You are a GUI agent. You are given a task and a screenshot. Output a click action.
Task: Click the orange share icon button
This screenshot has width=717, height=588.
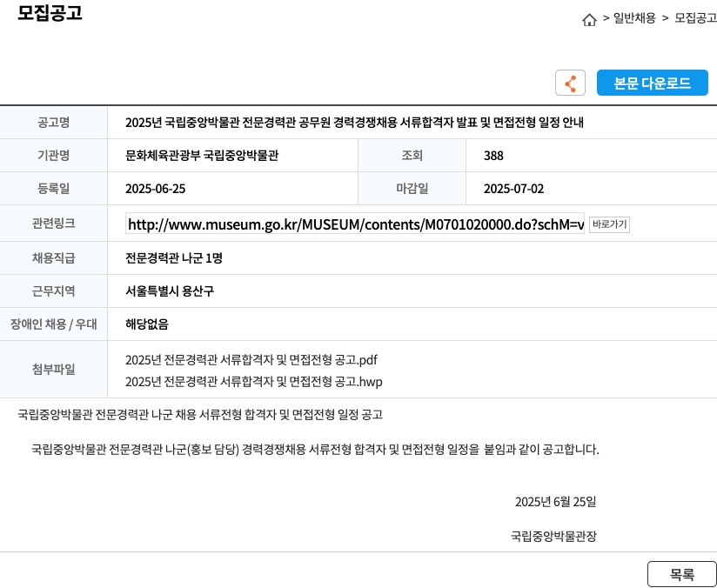(x=570, y=83)
